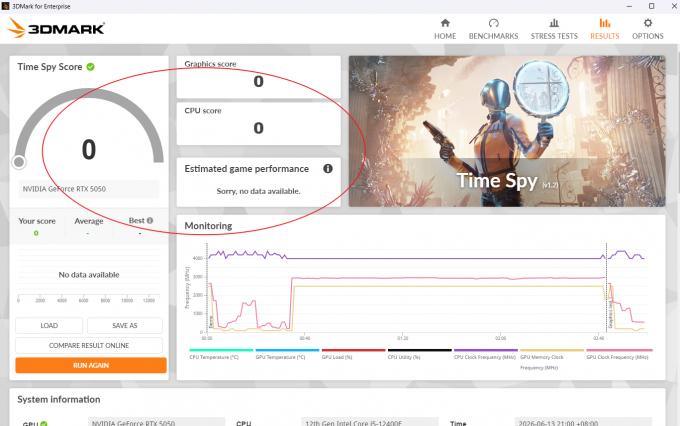Toggle the CPU Temperature legend series

point(221,354)
